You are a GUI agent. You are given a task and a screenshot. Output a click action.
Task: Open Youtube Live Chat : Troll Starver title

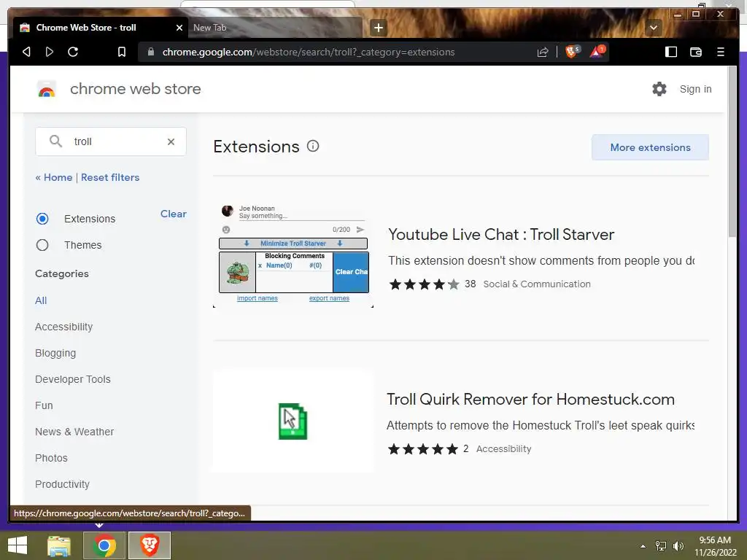501,234
